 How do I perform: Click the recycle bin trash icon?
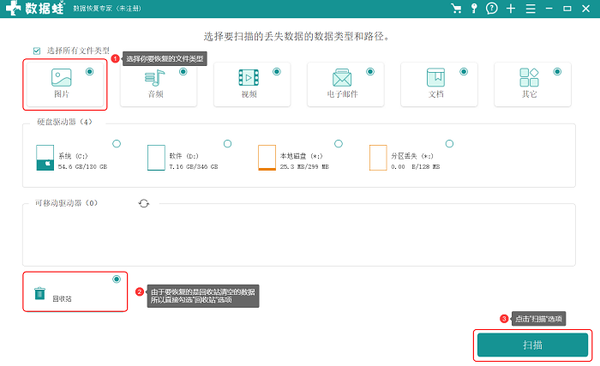(40, 293)
